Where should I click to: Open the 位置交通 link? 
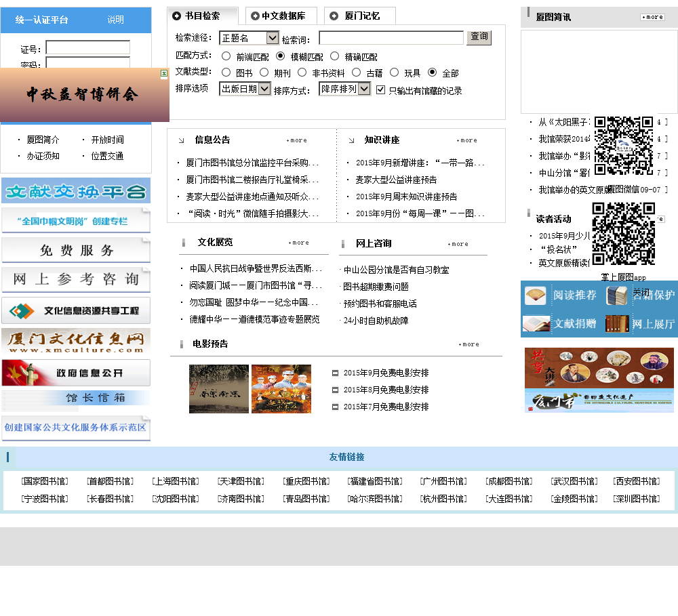pyautogui.click(x=107, y=156)
